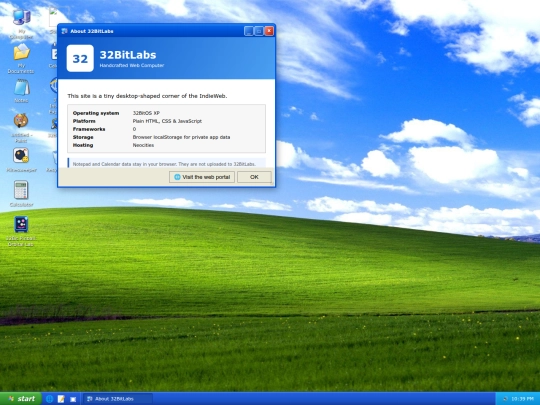Click the Operating system label

[96, 113]
